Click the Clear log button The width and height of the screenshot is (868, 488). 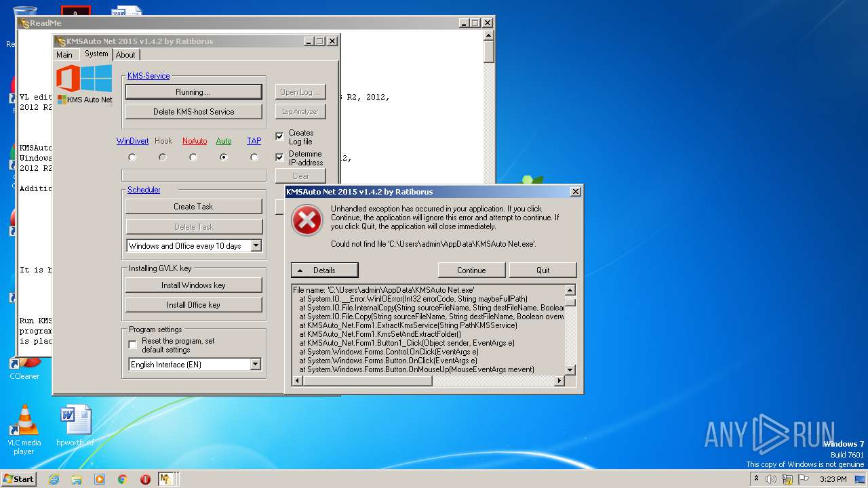point(300,176)
